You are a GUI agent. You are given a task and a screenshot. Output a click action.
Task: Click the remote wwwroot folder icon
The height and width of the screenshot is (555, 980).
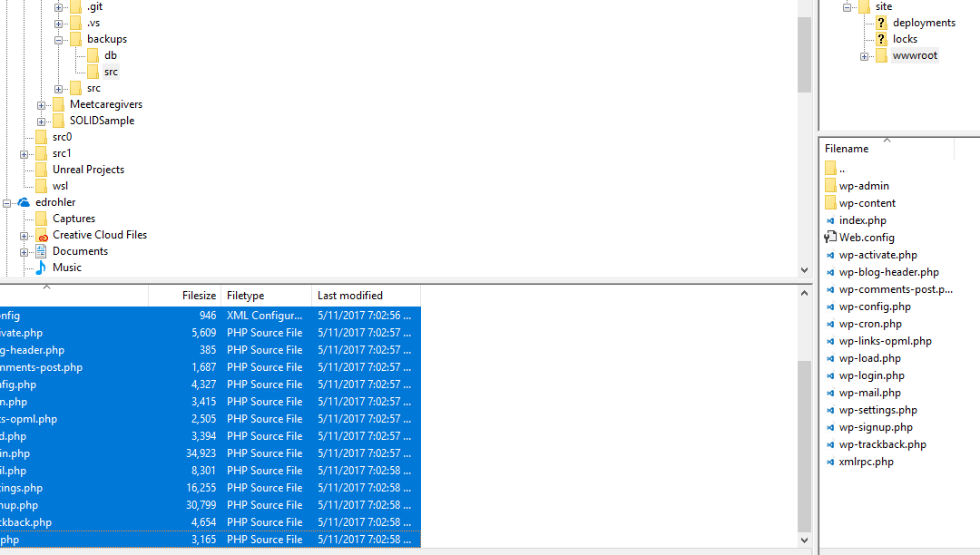pos(881,55)
